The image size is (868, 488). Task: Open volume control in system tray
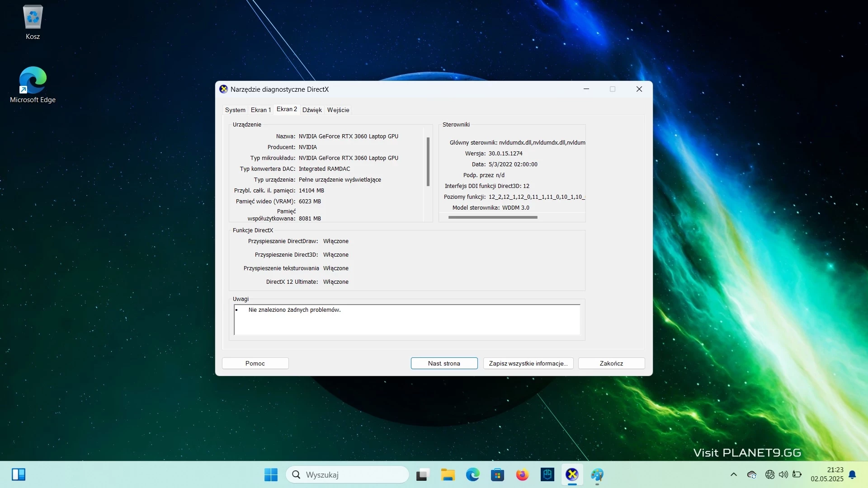(783, 474)
